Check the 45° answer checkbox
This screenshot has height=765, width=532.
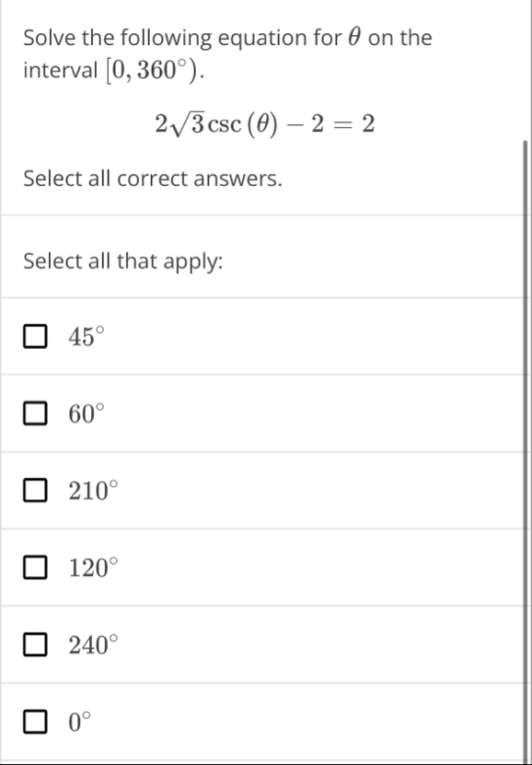point(33,335)
